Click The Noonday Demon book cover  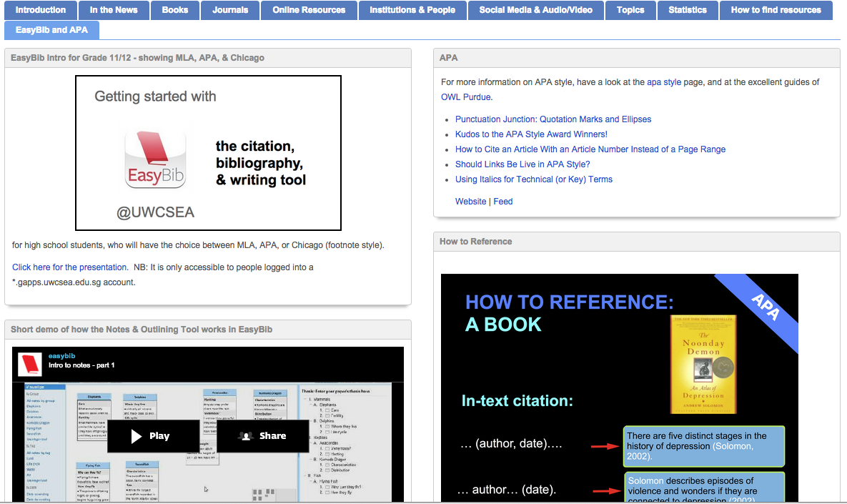(x=703, y=363)
